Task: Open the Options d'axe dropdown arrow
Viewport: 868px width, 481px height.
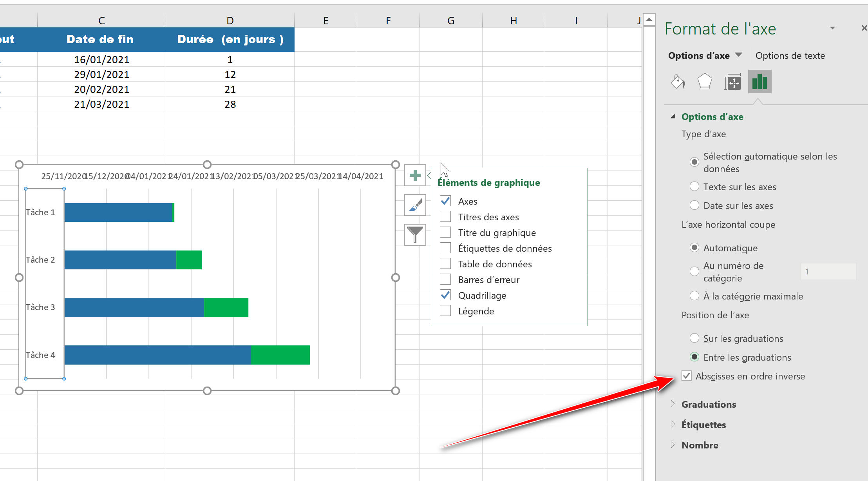Action: pyautogui.click(x=739, y=55)
